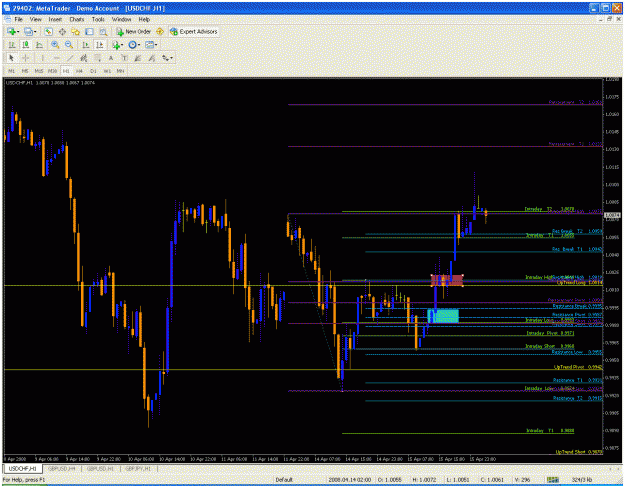Select the W1 timeframe button
625x486 pixels.
coord(107,71)
